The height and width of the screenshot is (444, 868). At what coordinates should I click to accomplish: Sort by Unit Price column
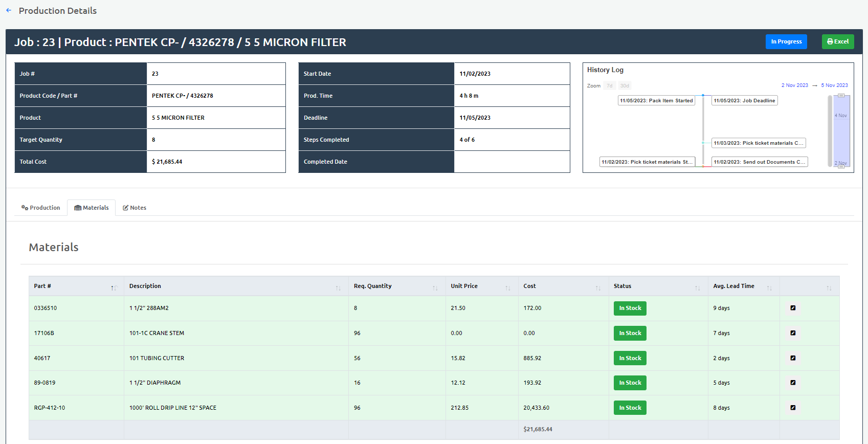tap(482, 286)
